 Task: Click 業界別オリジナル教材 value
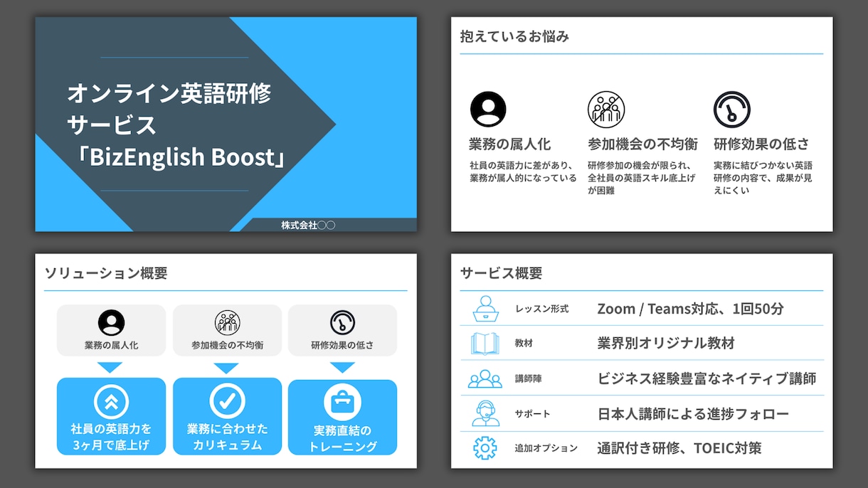pos(666,343)
